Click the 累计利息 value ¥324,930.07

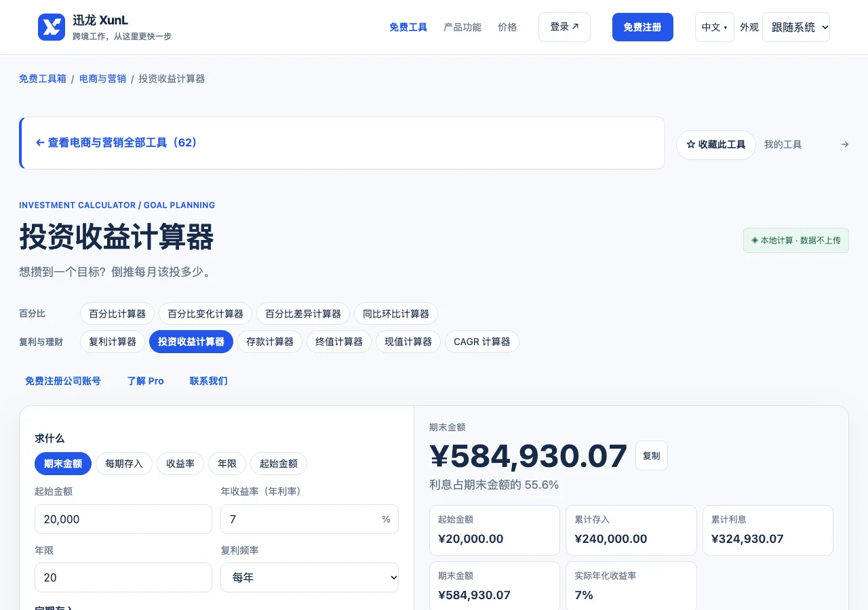(x=747, y=539)
